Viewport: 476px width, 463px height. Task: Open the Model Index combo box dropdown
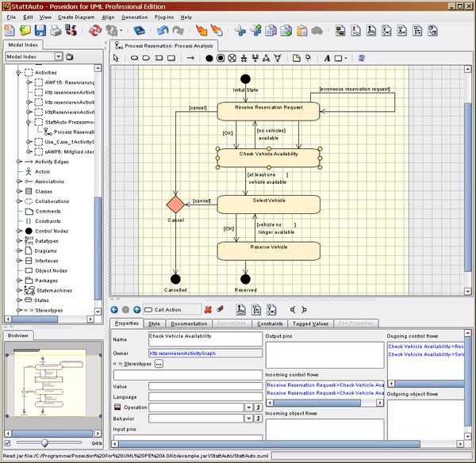58,56
